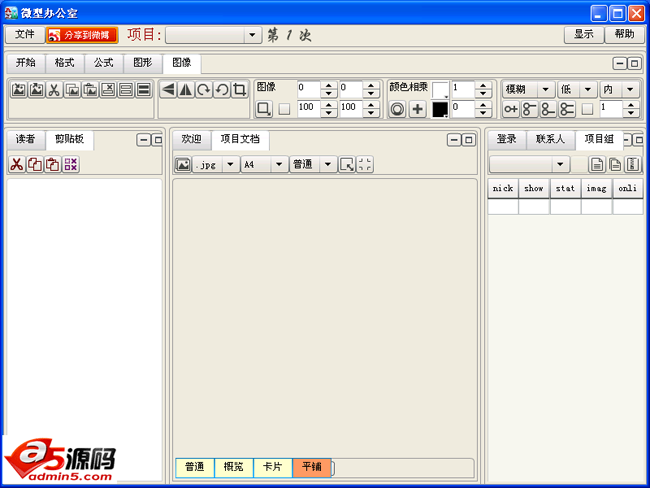Select the crop tool
Viewport: 650px width, 488px height.
(240, 90)
